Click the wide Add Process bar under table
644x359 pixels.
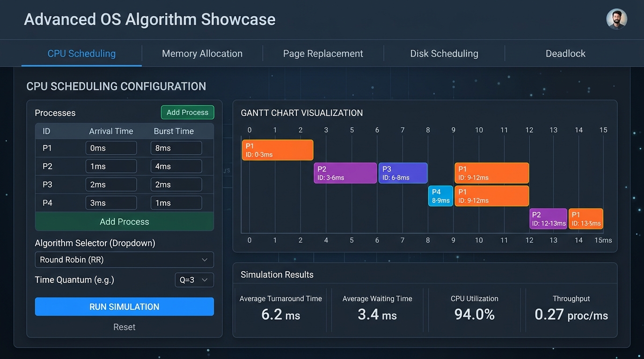click(x=124, y=222)
